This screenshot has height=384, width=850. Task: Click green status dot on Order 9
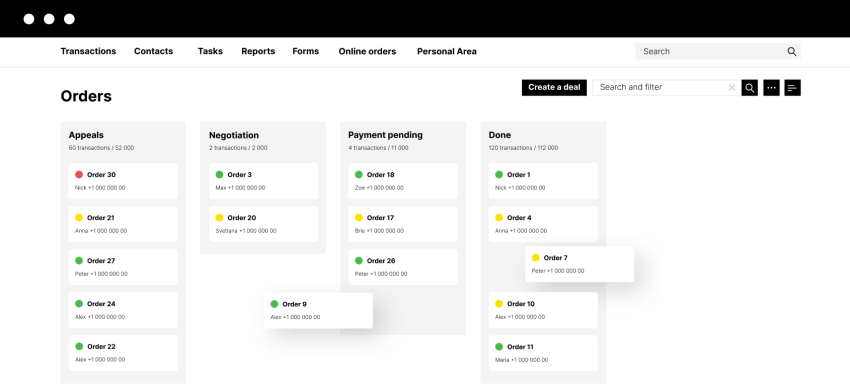point(274,304)
